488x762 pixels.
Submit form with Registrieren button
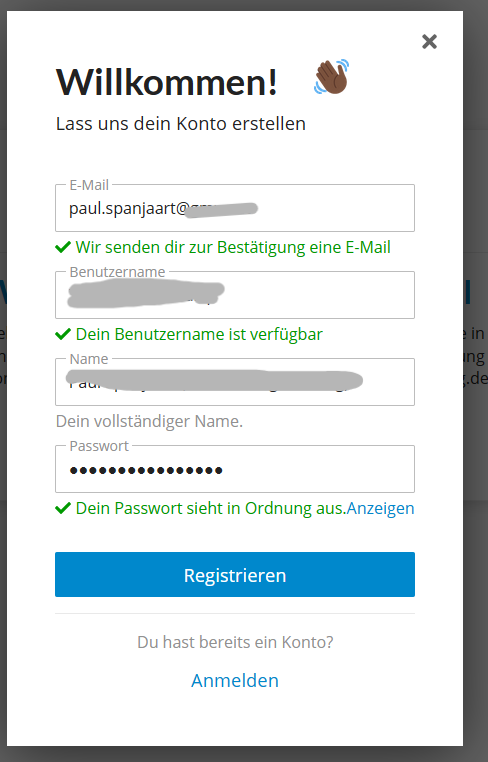(x=235, y=574)
